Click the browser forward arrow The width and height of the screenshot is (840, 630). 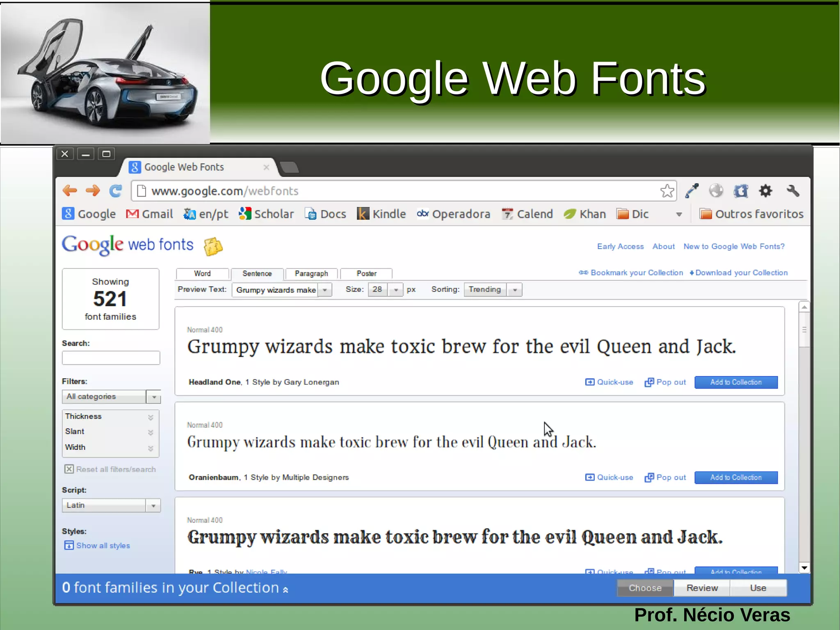click(93, 190)
